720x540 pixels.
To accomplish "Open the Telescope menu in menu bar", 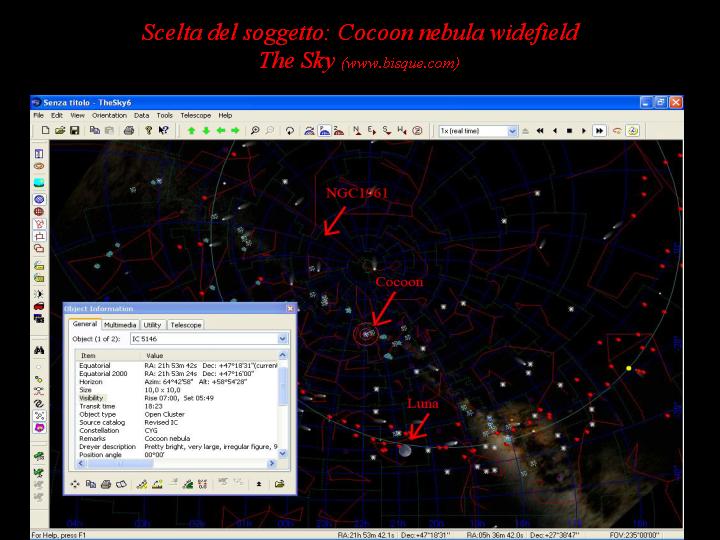I will pyautogui.click(x=196, y=115).
